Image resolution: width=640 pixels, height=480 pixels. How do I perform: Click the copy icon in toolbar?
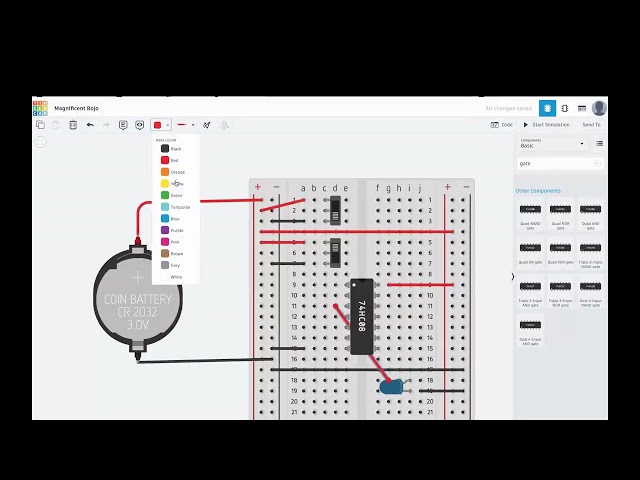coord(40,124)
